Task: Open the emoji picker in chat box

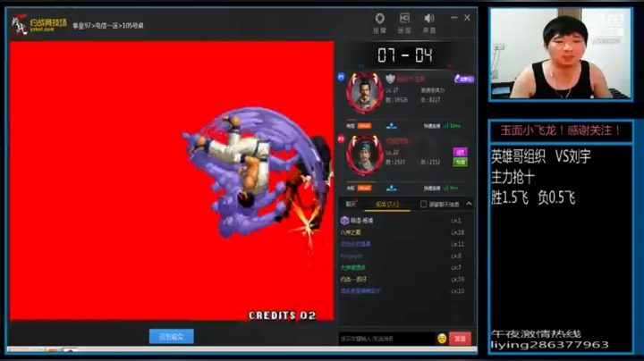Action: pos(442,339)
